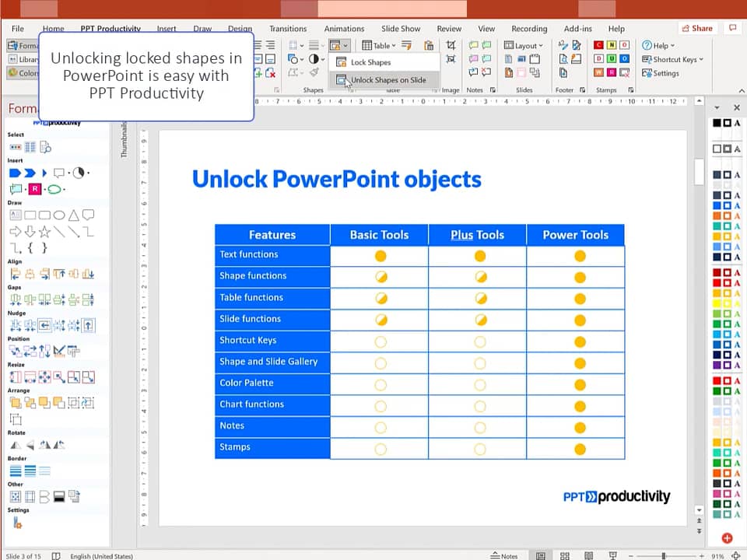The height and width of the screenshot is (560, 747).
Task: Select the triangle shape in the Draw section
Action: pyautogui.click(x=73, y=215)
